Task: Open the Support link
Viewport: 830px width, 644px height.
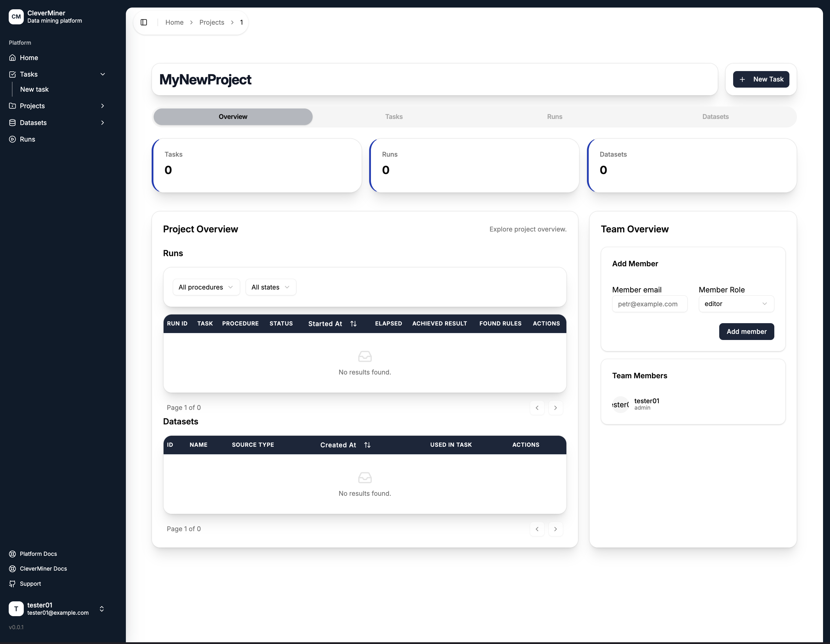Action: coord(30,584)
